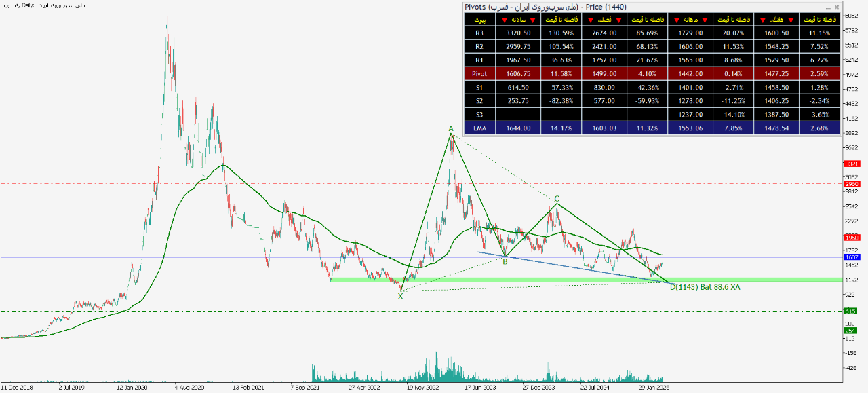Click harmonic pattern point X label
868x393 pixels.
pyautogui.click(x=400, y=295)
